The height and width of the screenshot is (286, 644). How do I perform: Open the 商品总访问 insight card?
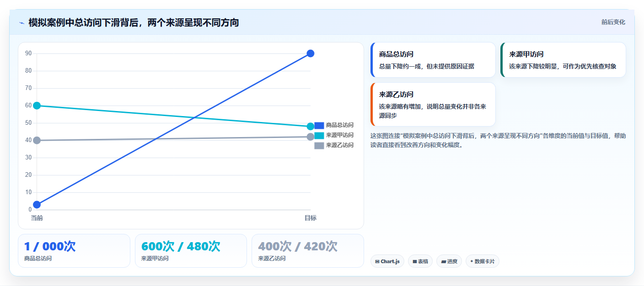[x=433, y=60]
